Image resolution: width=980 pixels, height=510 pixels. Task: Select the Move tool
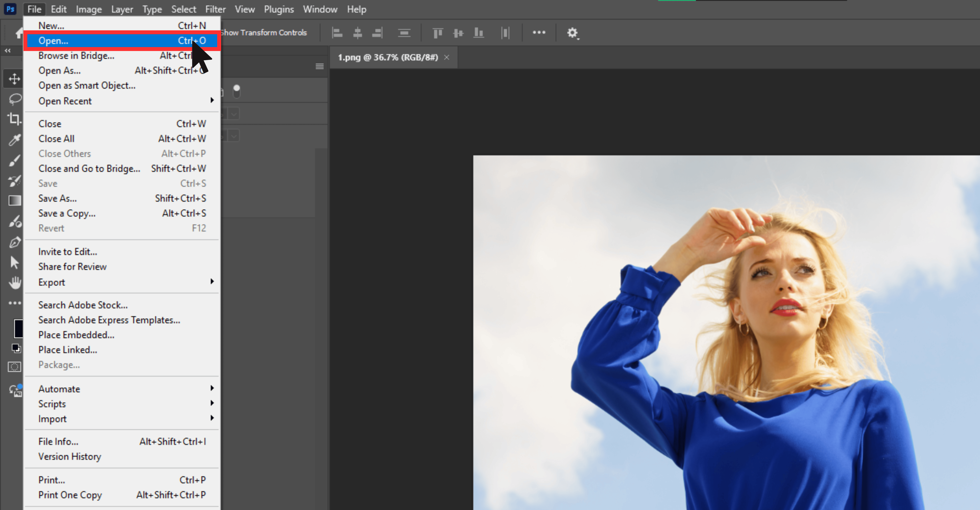(x=15, y=79)
